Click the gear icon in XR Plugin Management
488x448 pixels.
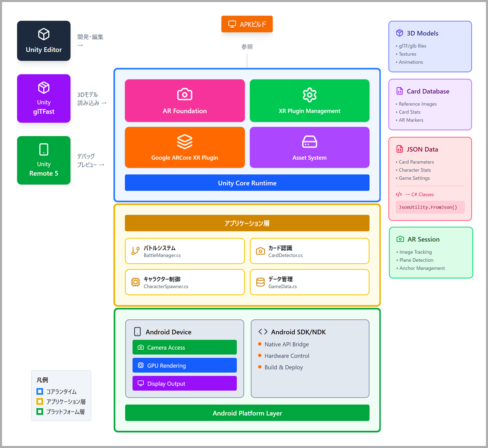pos(310,95)
